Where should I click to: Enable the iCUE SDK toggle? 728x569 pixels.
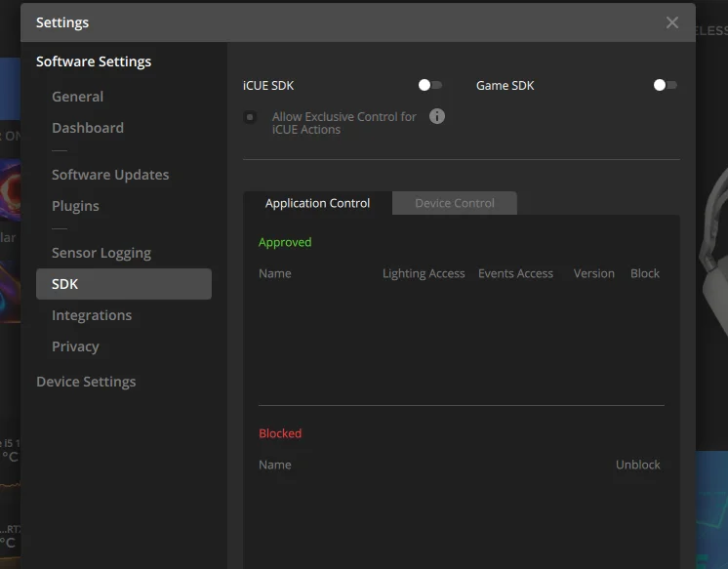point(430,86)
